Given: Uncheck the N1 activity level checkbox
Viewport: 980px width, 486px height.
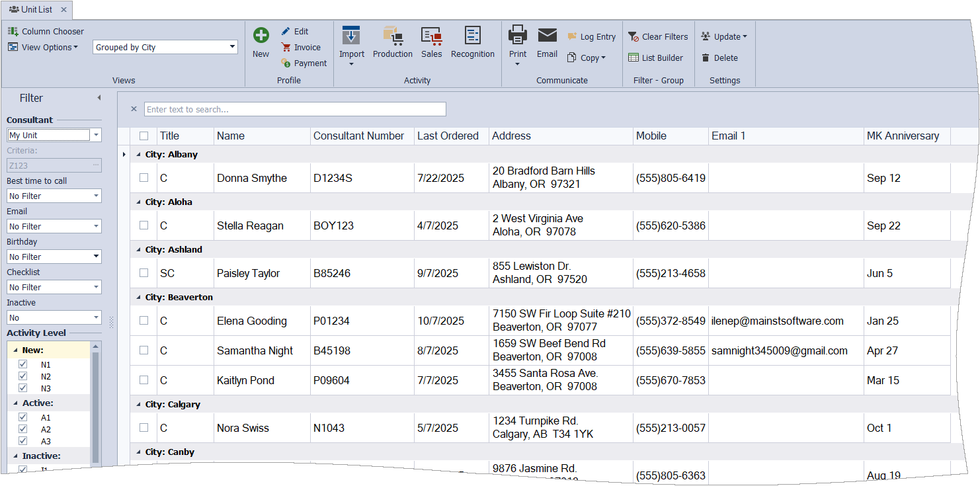Looking at the screenshot, I should click(23, 364).
